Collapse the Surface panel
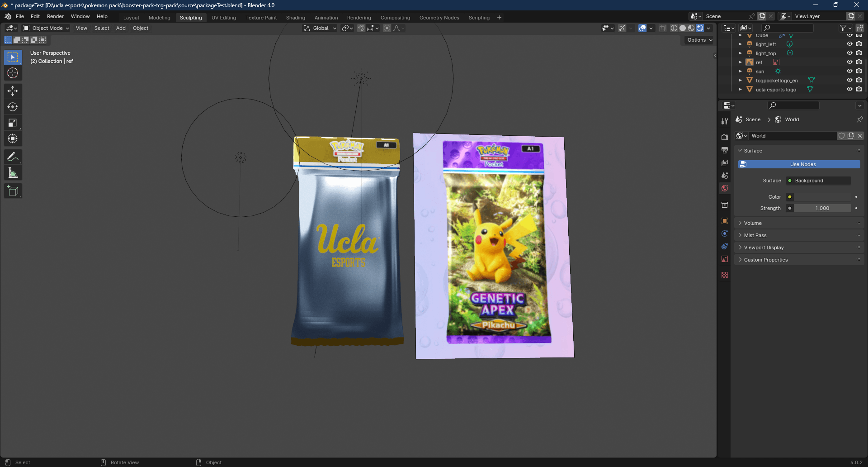Image resolution: width=868 pixels, height=467 pixels. pyautogui.click(x=799, y=151)
